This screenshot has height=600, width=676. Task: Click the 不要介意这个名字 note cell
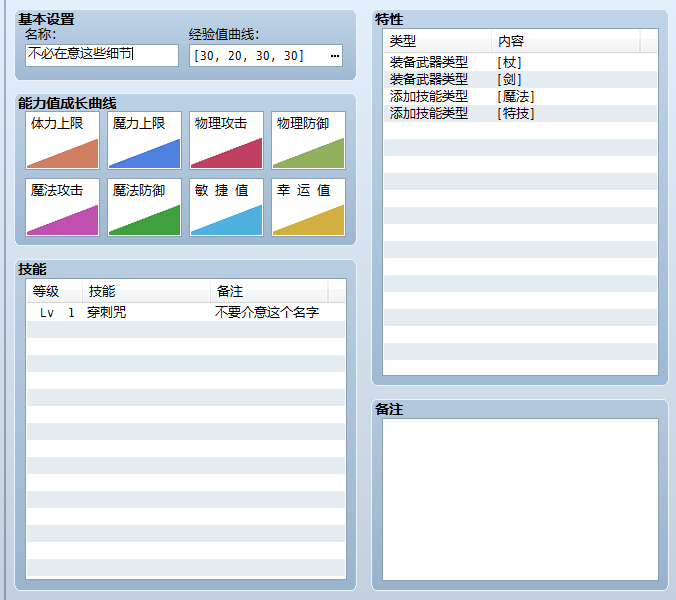267,312
